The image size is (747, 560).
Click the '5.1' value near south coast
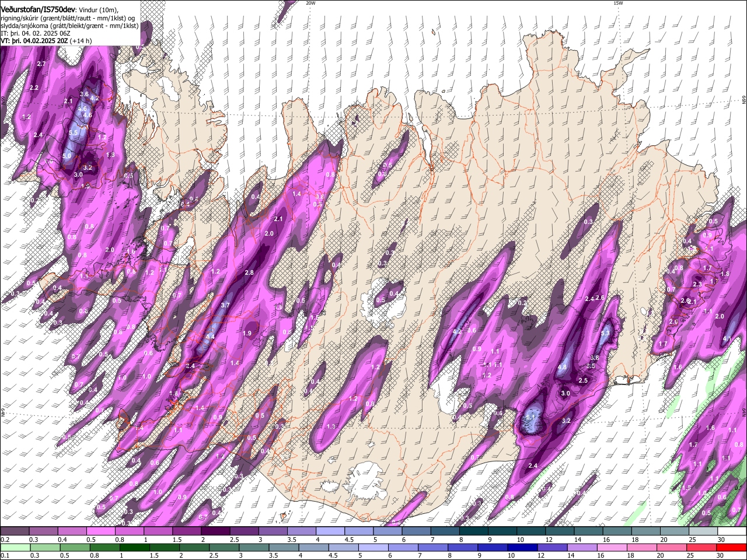[530, 418]
